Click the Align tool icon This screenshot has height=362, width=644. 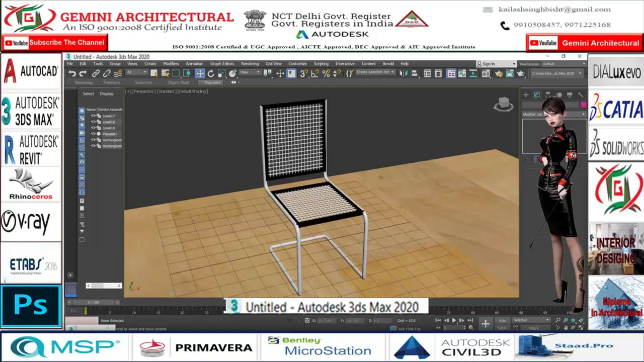point(415,74)
